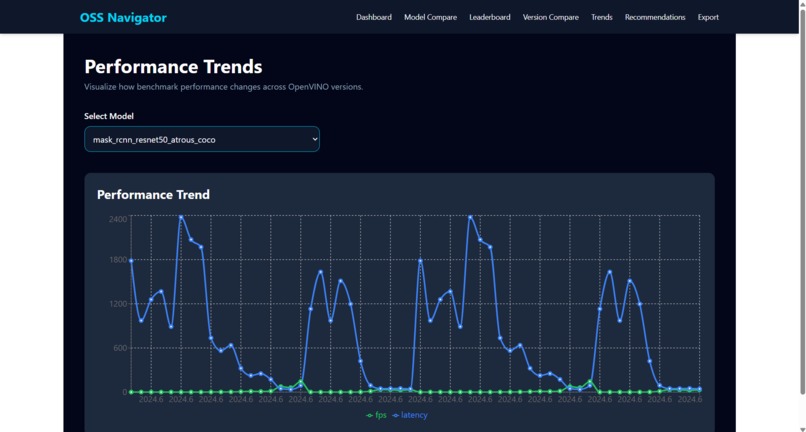Viewport: 806px width, 432px height.
Task: Click the OpenVINO versions description text
Action: click(224, 87)
